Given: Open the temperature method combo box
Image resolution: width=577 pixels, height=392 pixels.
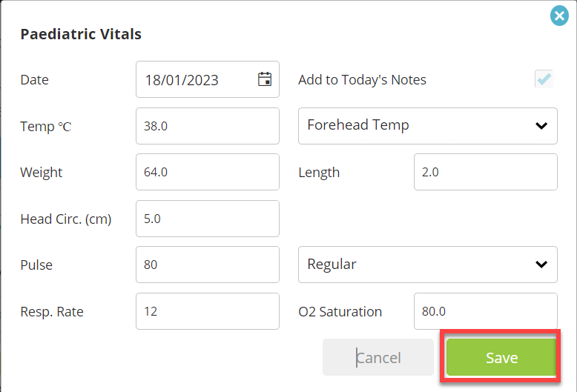Looking at the screenshot, I should click(x=428, y=126).
